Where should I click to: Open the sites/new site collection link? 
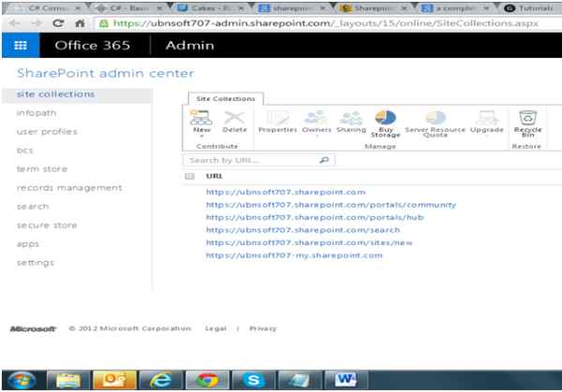[309, 242]
